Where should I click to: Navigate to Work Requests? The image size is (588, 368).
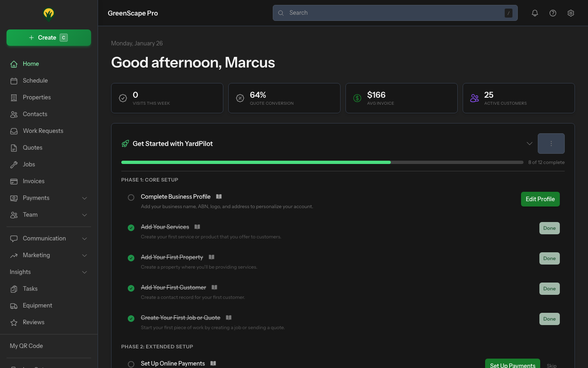click(43, 131)
